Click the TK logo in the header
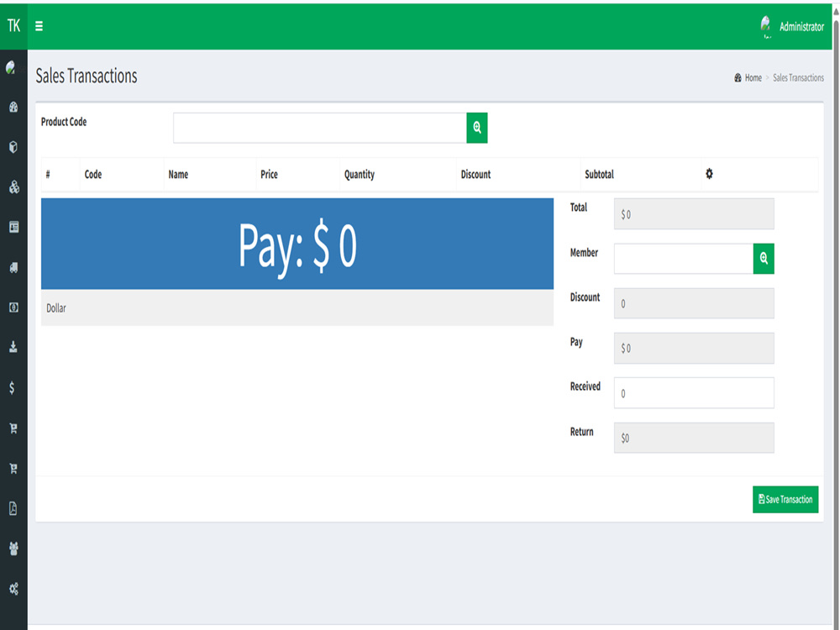Viewport: 840px width, 630px height. (13, 26)
